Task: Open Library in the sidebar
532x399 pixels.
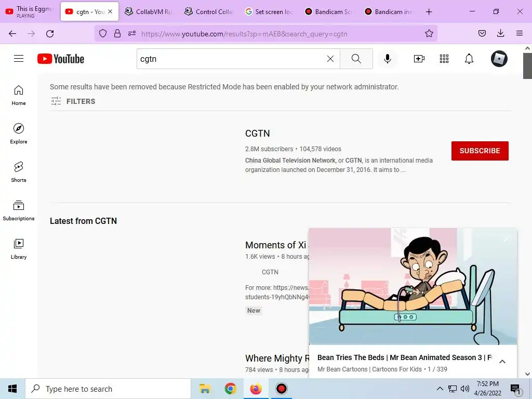Action: 19,249
